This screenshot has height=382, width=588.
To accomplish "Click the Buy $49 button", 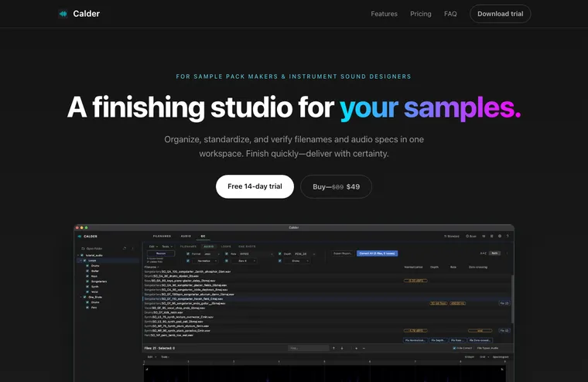I will click(336, 186).
